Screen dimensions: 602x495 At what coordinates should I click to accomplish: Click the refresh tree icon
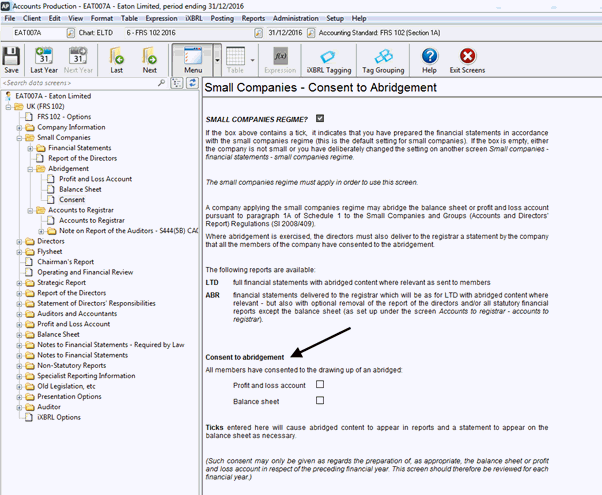coord(192,83)
